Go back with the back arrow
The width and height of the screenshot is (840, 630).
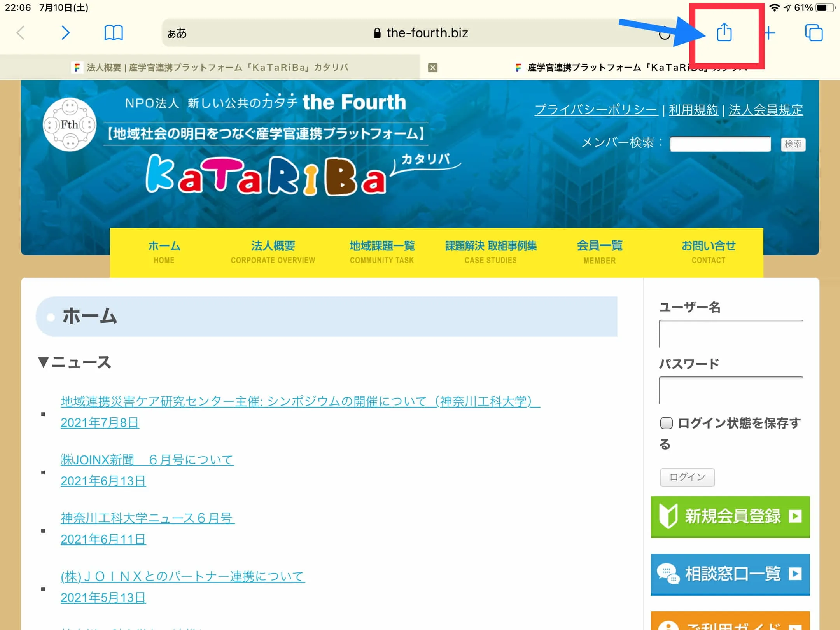point(21,33)
